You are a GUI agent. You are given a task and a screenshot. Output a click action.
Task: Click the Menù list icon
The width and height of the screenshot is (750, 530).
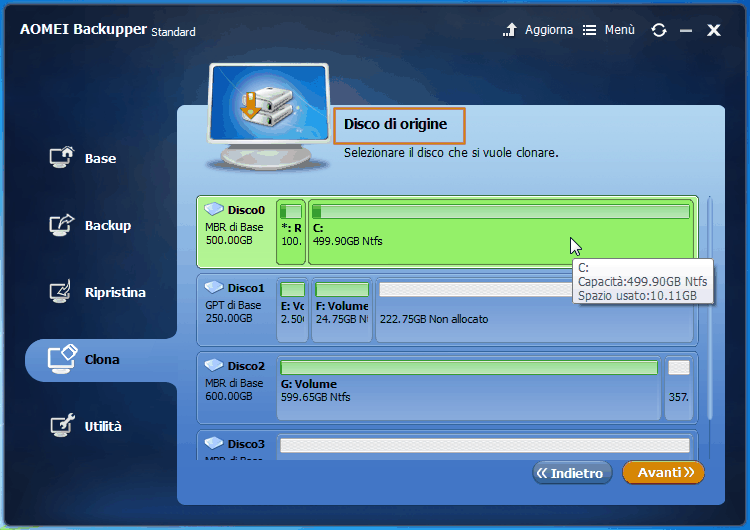[x=589, y=30]
